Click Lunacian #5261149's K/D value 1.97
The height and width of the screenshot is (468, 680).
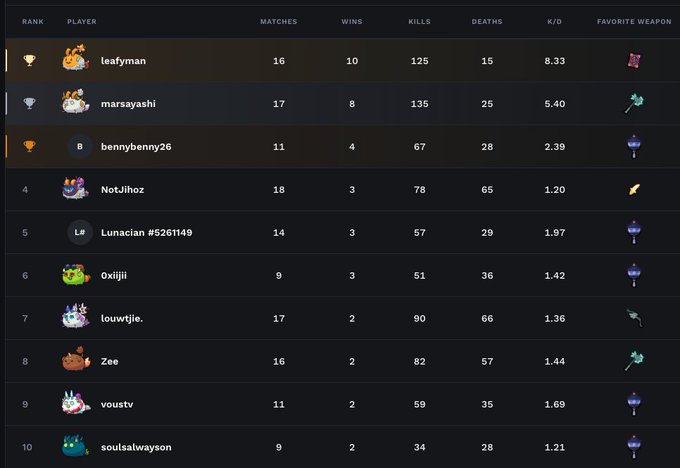pyautogui.click(x=555, y=232)
